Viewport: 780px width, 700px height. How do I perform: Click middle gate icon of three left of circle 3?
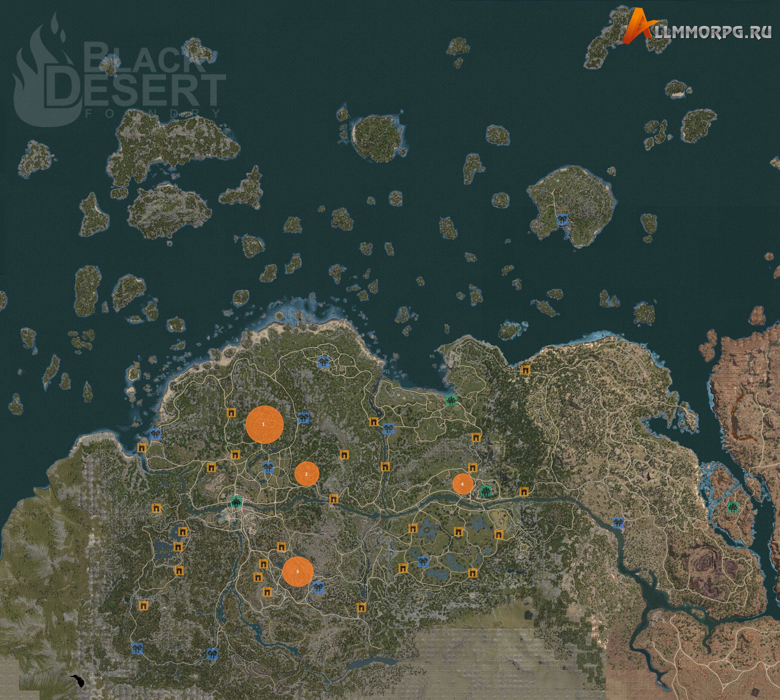click(x=258, y=577)
